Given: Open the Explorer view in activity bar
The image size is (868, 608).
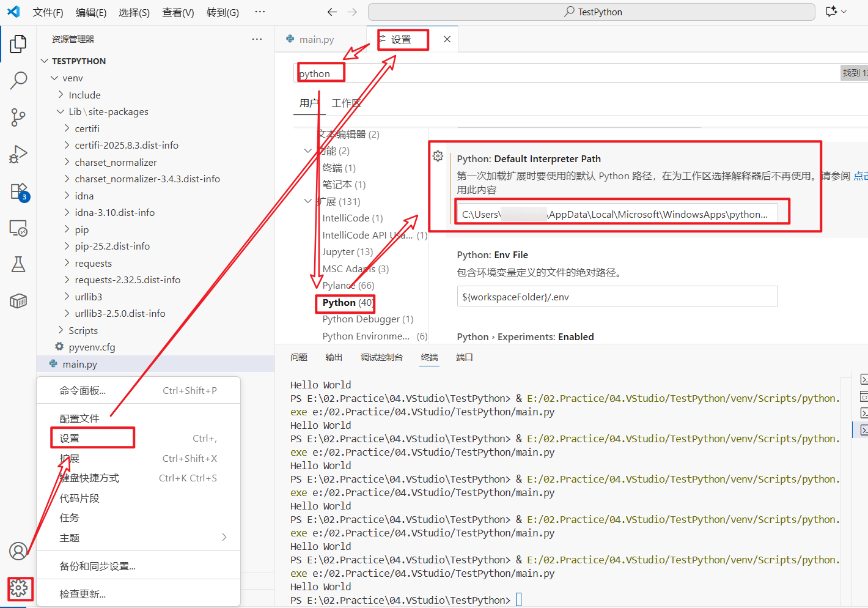Looking at the screenshot, I should pyautogui.click(x=18, y=43).
